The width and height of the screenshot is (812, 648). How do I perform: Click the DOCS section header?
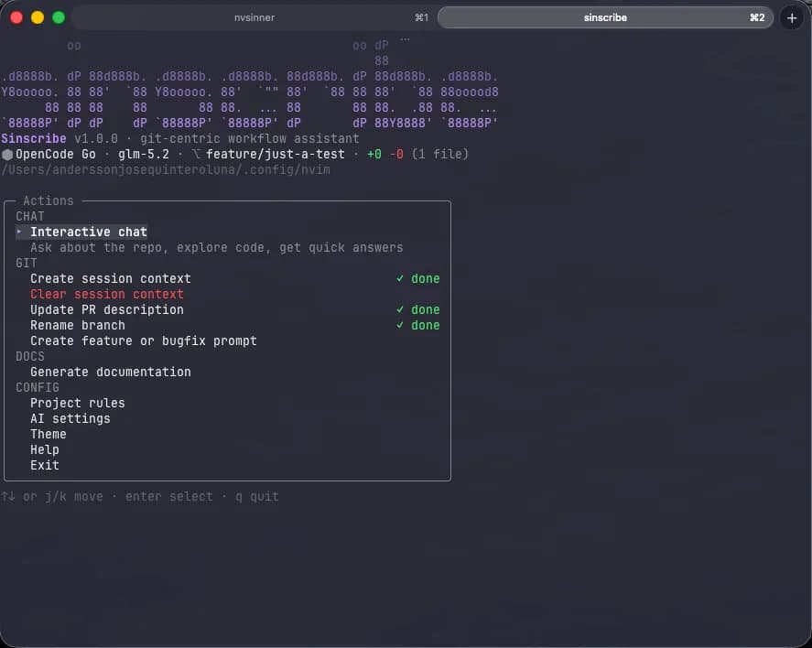click(30, 356)
